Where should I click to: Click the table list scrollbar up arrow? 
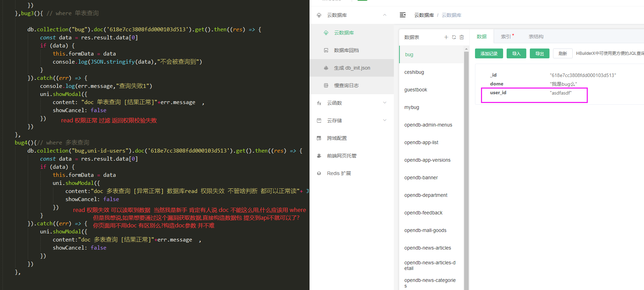[x=466, y=49]
